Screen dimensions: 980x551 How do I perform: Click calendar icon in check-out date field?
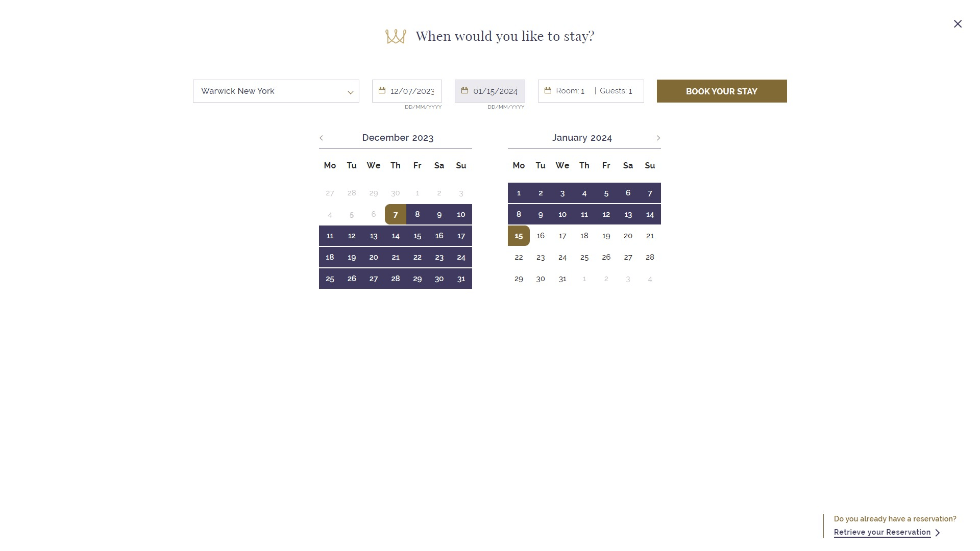coord(464,91)
